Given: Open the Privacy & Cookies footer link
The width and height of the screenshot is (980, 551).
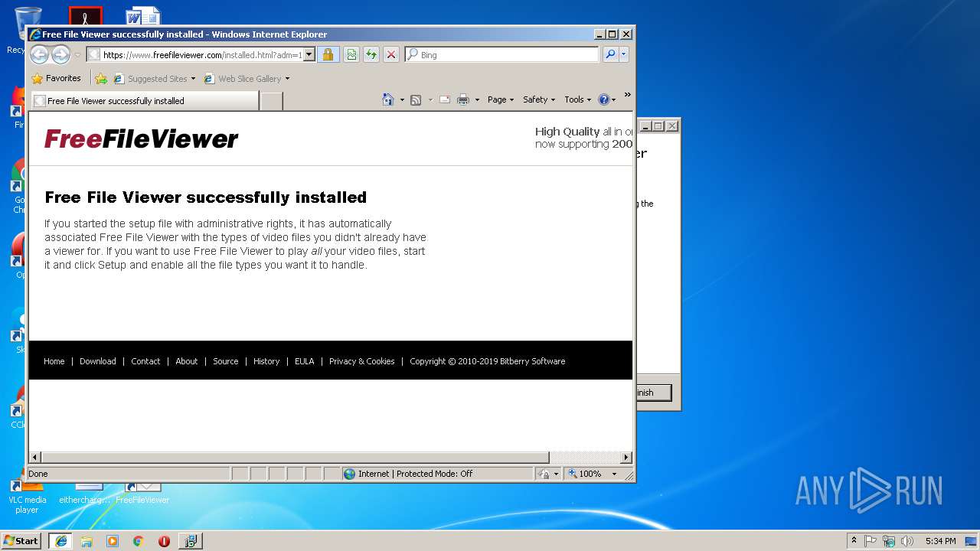Looking at the screenshot, I should (x=362, y=361).
